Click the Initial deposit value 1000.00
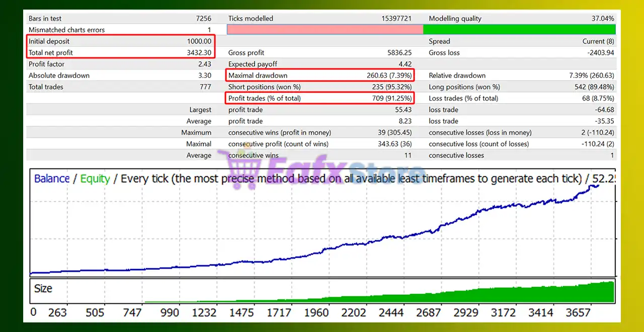This screenshot has height=332, width=644. tap(199, 41)
